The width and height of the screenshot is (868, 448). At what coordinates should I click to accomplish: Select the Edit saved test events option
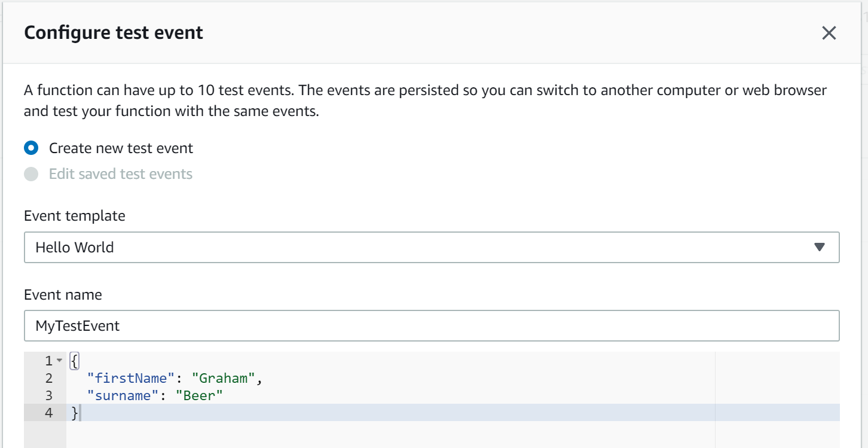click(30, 173)
